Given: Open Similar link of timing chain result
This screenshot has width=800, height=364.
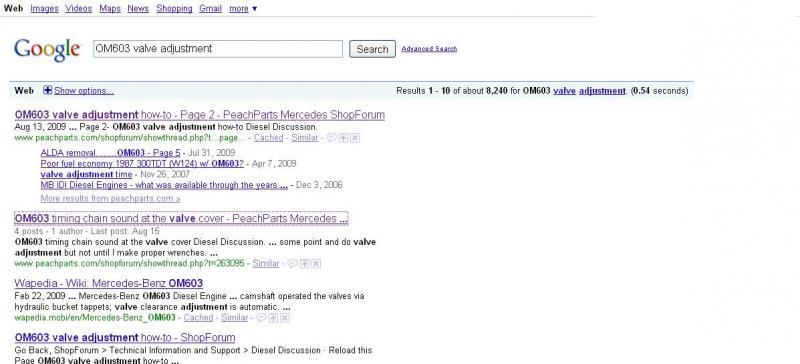Looking at the screenshot, I should coord(266,263).
